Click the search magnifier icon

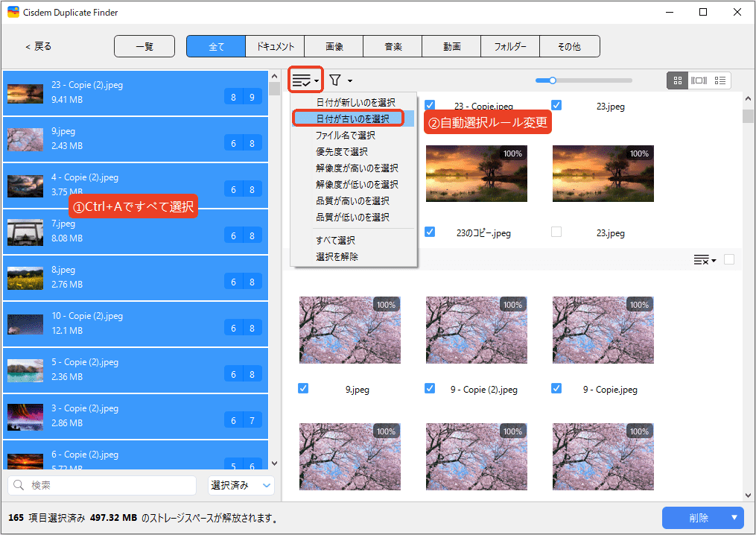19,486
